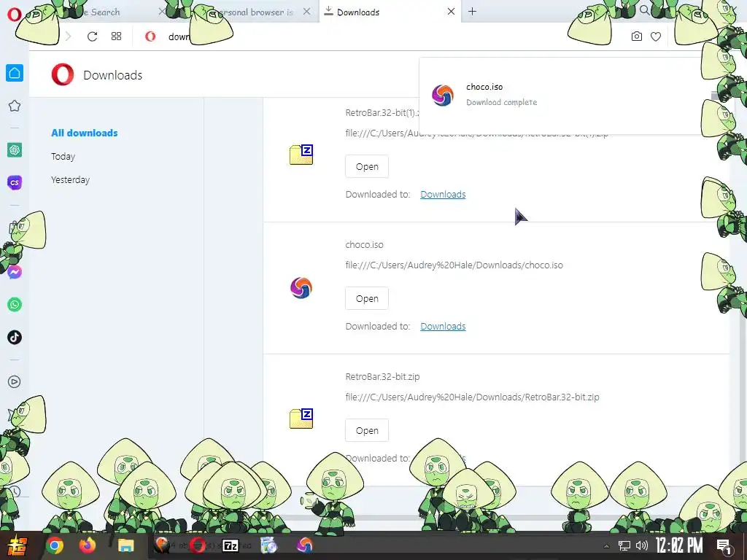Click the 12:02 PM clock
The image size is (747, 560).
[679, 545]
